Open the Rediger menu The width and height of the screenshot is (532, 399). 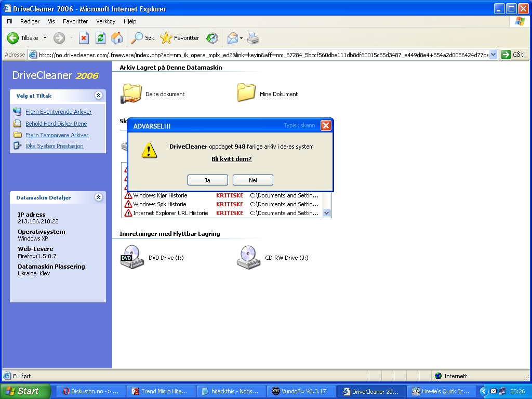[x=30, y=21]
